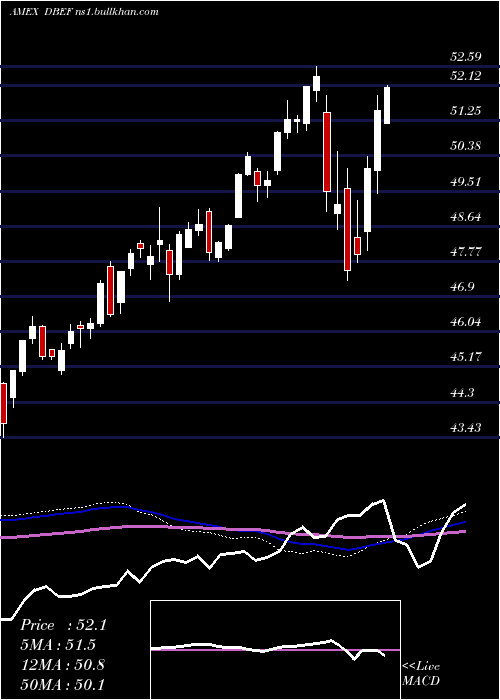Click the 49.51 price level label
Image resolution: width=500 pixels, height=700 pixels.
point(466,182)
